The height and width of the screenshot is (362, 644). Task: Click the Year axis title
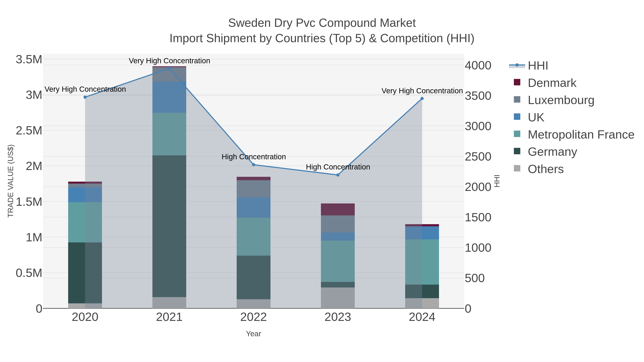pos(253,334)
